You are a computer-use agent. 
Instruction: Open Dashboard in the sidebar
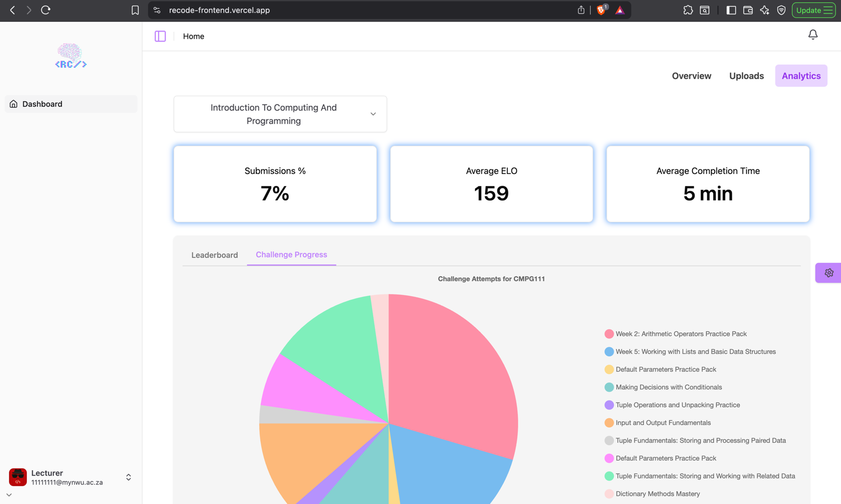click(x=71, y=104)
